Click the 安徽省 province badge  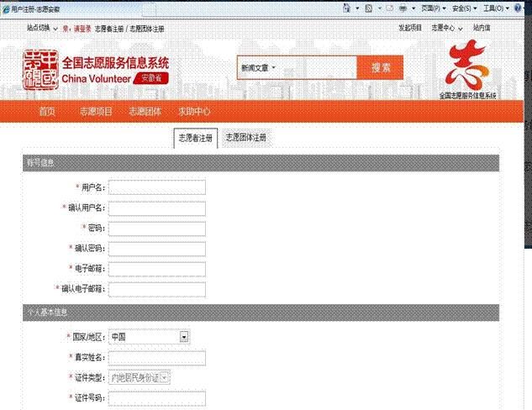pyautogui.click(x=151, y=78)
